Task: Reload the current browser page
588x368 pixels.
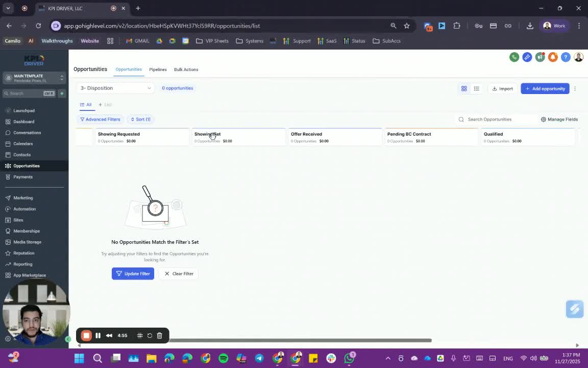Action: coord(38,26)
